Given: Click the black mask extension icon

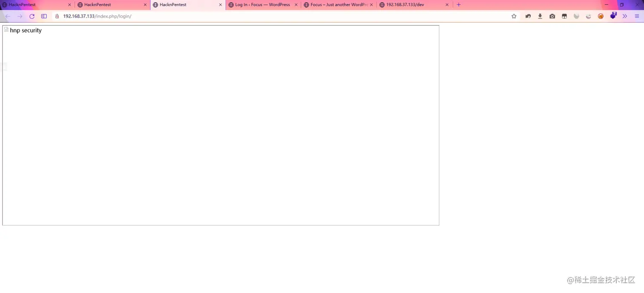Looking at the screenshot, I should pos(564,16).
